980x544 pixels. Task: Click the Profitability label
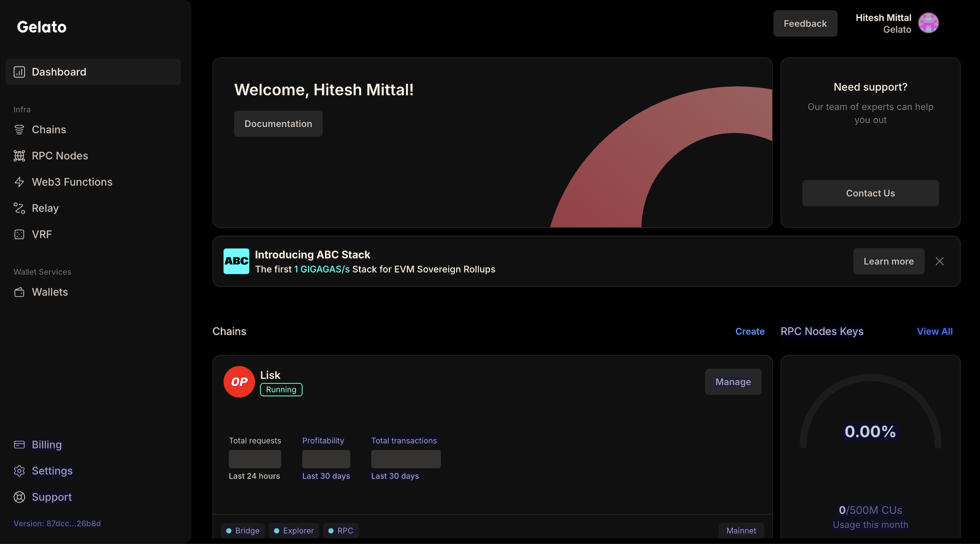tap(323, 441)
